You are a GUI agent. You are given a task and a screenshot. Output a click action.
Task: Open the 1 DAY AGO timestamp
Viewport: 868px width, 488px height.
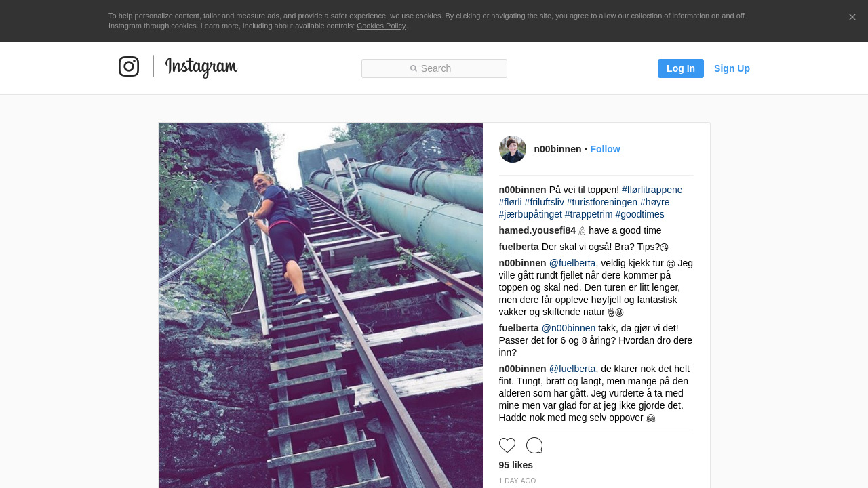[x=517, y=481]
